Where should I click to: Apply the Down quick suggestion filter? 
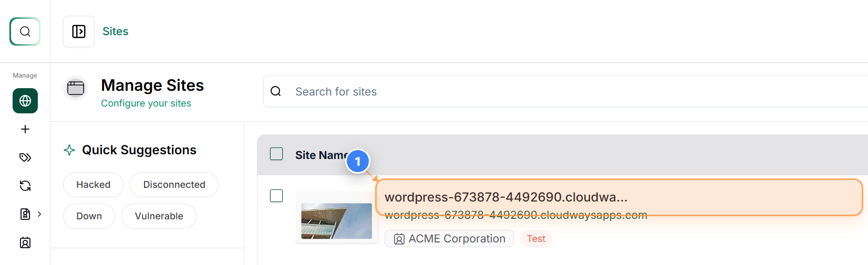tap(89, 216)
